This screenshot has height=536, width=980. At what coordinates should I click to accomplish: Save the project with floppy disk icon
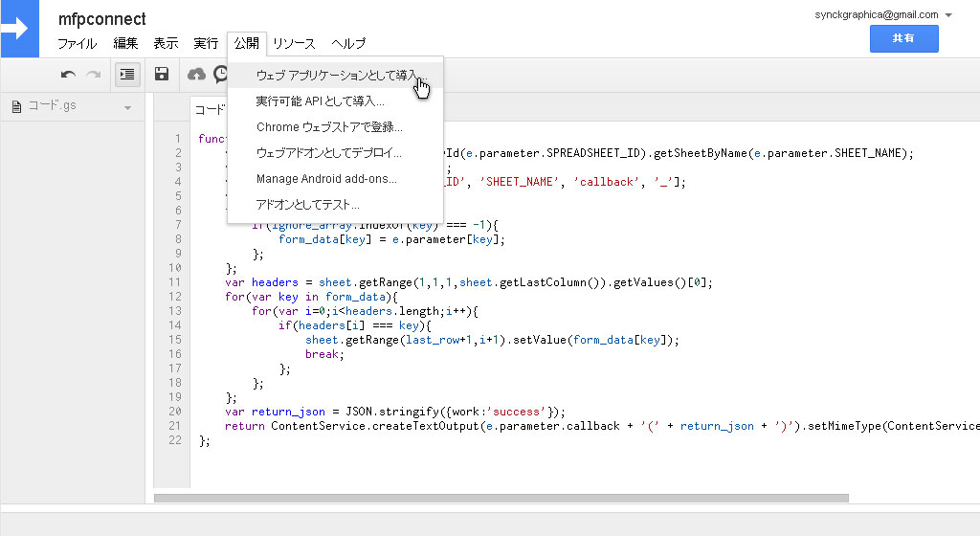tap(162, 75)
